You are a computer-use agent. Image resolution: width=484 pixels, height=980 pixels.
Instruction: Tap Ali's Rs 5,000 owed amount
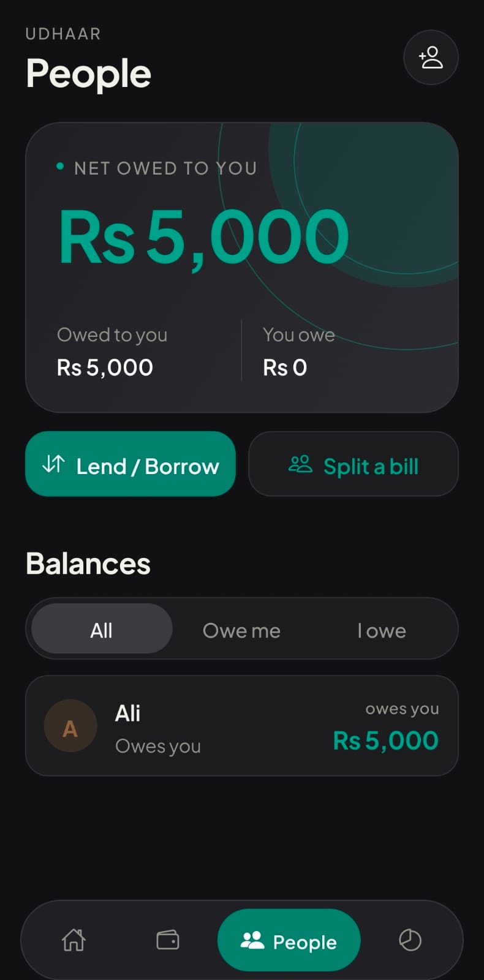[385, 741]
